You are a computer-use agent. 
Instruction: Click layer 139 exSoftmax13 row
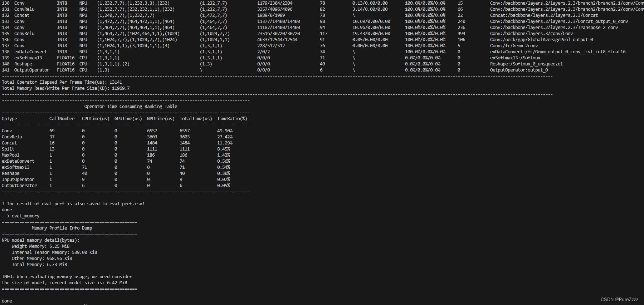click(271, 58)
